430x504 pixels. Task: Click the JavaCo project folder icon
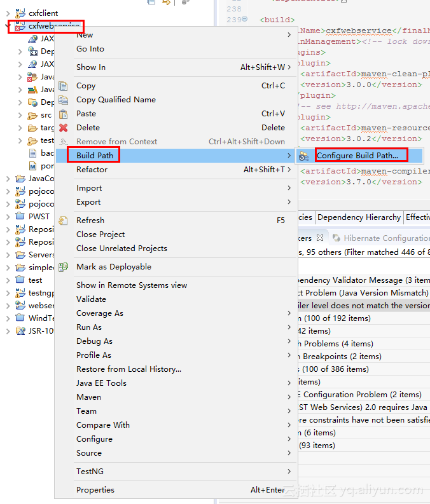[20, 179]
